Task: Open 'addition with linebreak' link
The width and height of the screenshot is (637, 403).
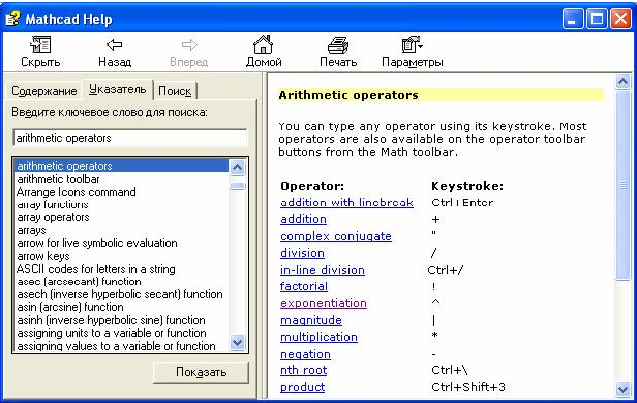Action: point(347,202)
